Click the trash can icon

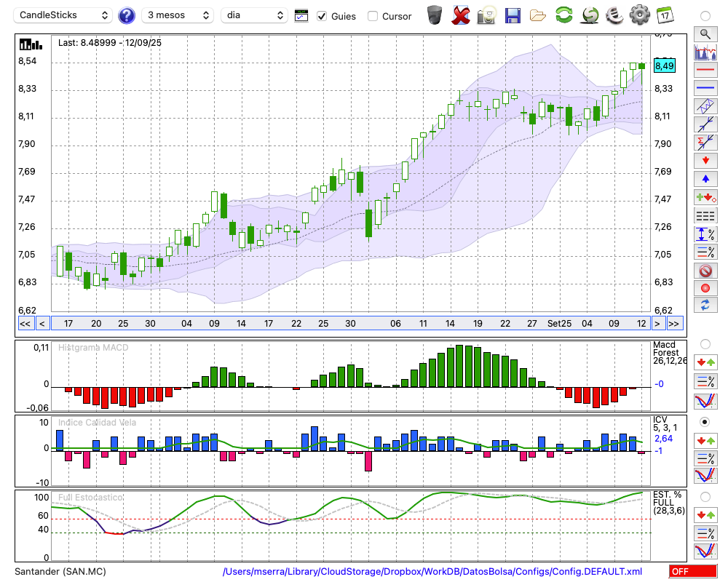pyautogui.click(x=435, y=15)
